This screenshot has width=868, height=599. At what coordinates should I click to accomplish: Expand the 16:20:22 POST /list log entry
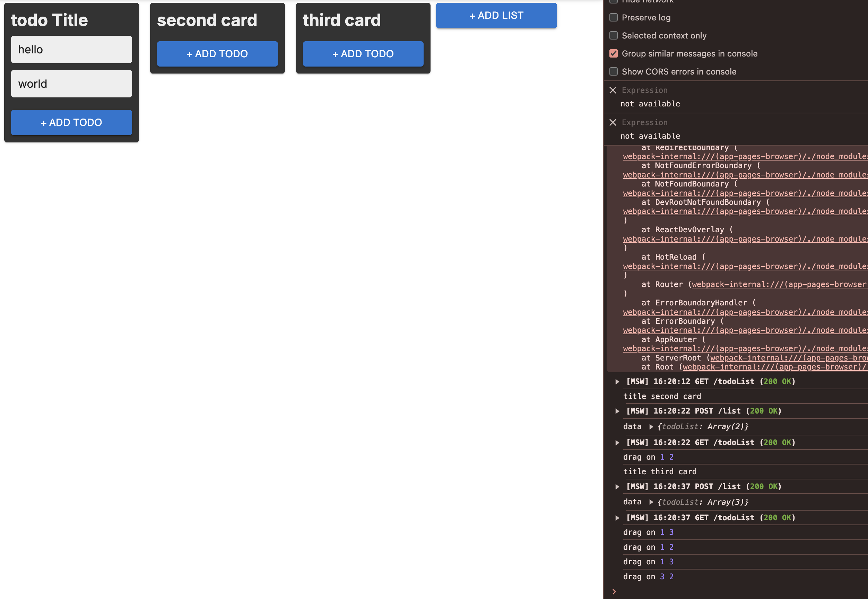617,411
